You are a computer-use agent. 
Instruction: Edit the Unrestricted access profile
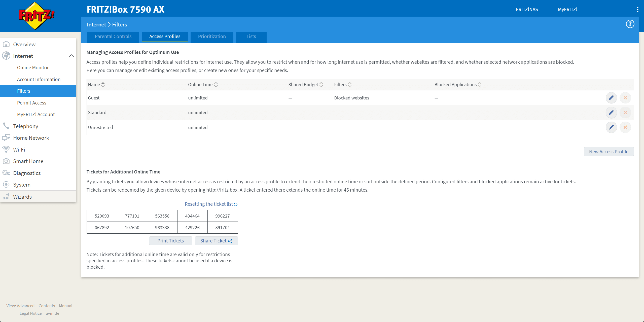pyautogui.click(x=611, y=127)
